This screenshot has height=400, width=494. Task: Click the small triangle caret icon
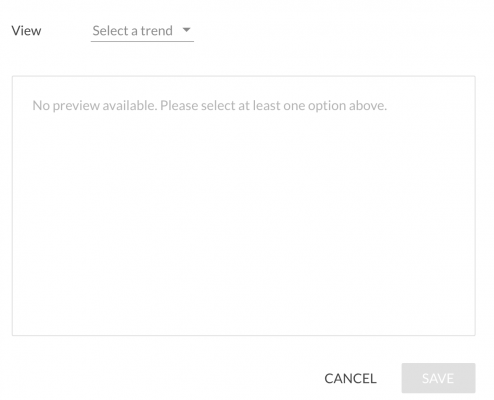click(x=187, y=30)
